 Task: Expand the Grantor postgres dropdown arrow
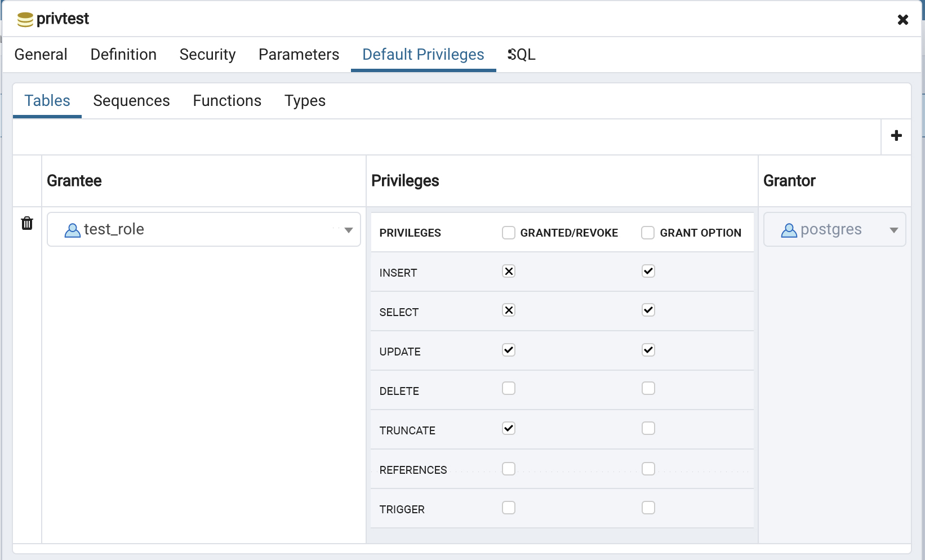pyautogui.click(x=893, y=230)
